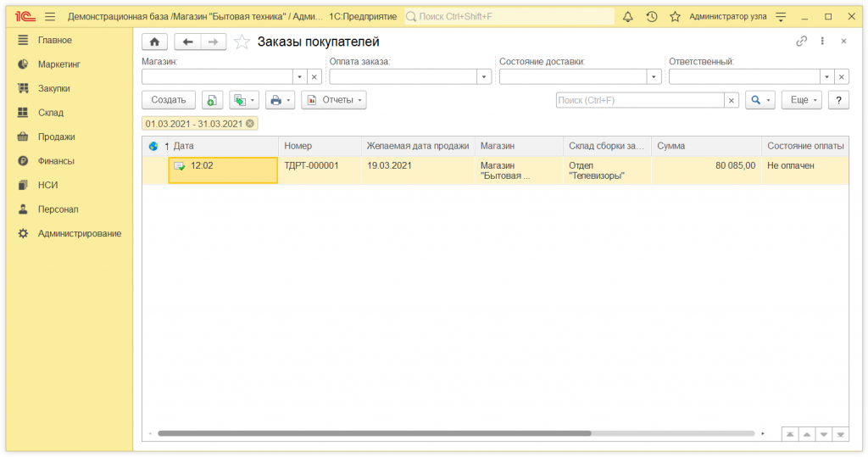
Task: Add Заказы покупателей to favorites star
Action: click(x=242, y=42)
